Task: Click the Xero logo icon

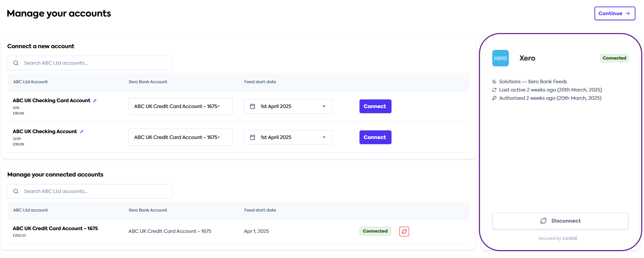Action: pyautogui.click(x=500, y=58)
